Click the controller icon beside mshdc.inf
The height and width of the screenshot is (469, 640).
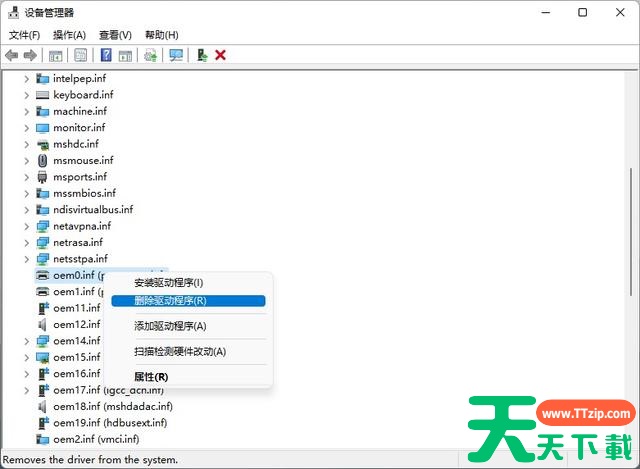tap(42, 144)
